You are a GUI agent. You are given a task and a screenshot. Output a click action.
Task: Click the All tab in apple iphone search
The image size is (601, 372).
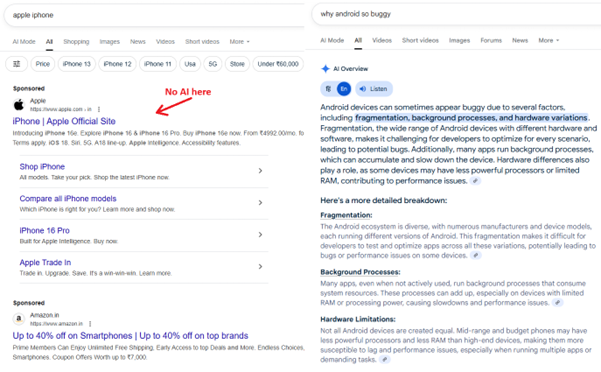coord(49,42)
